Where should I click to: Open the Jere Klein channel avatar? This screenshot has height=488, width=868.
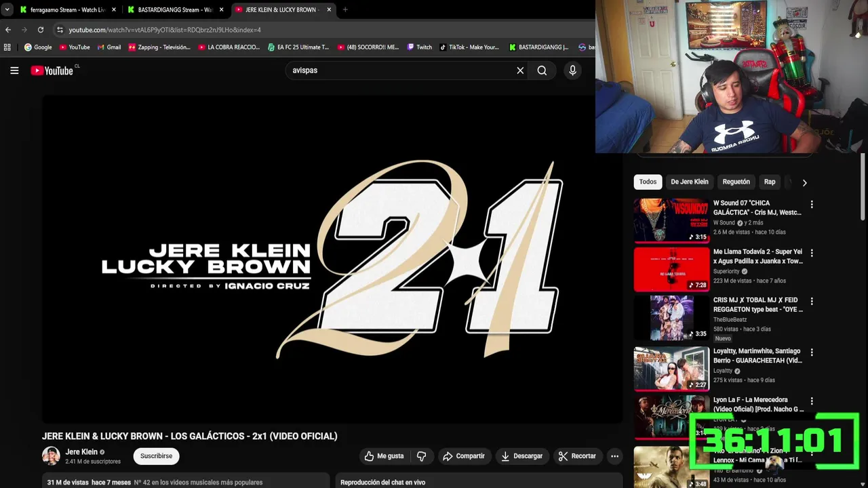[51, 456]
